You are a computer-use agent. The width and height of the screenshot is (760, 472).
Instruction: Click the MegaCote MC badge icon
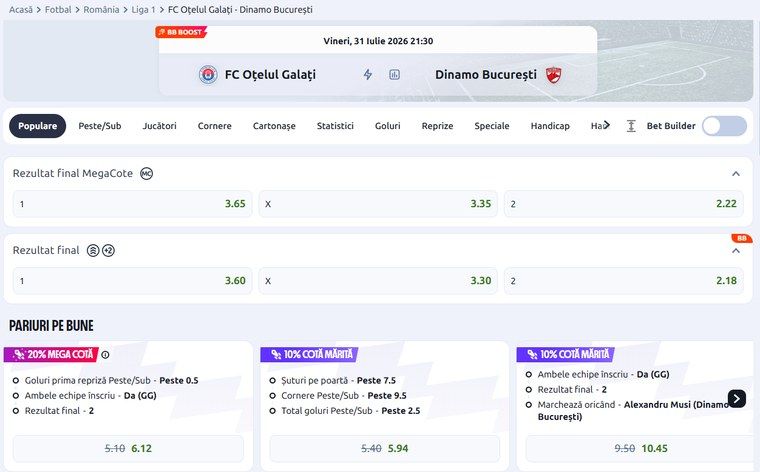tap(146, 173)
